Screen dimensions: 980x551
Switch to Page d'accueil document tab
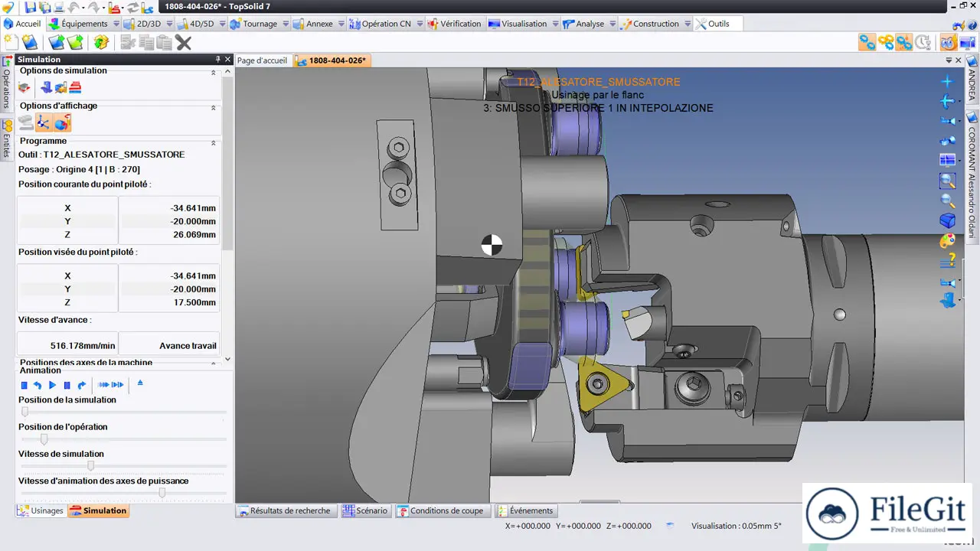pyautogui.click(x=262, y=60)
